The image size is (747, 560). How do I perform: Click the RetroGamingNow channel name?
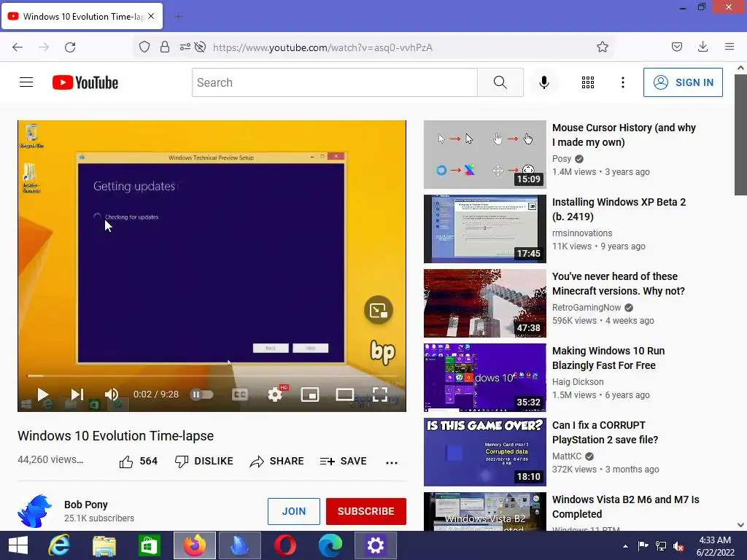587,307
